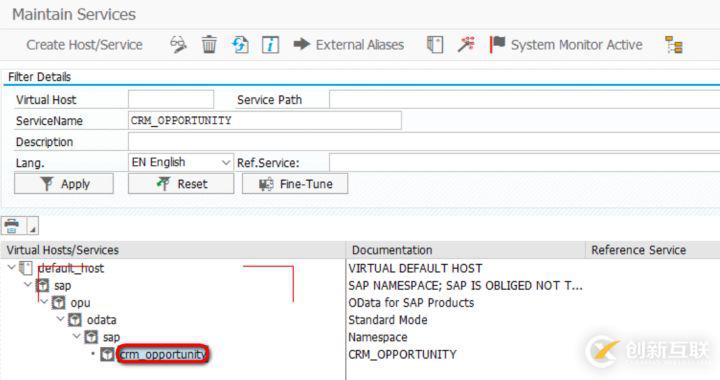
Task: Click 'SAP NAMESPACE; SAP IS OBLIGED' documentation text
Action: point(465,285)
